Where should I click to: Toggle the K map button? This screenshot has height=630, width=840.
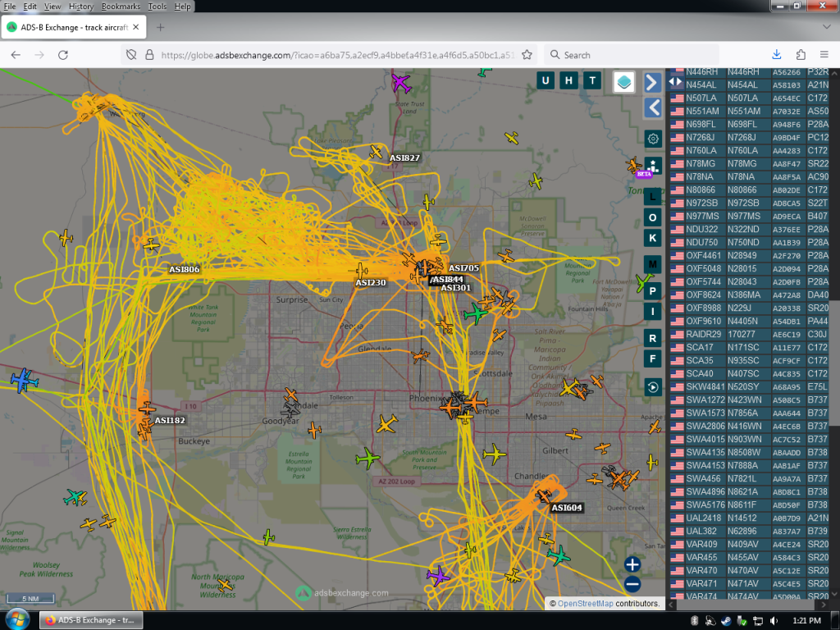[652, 239]
